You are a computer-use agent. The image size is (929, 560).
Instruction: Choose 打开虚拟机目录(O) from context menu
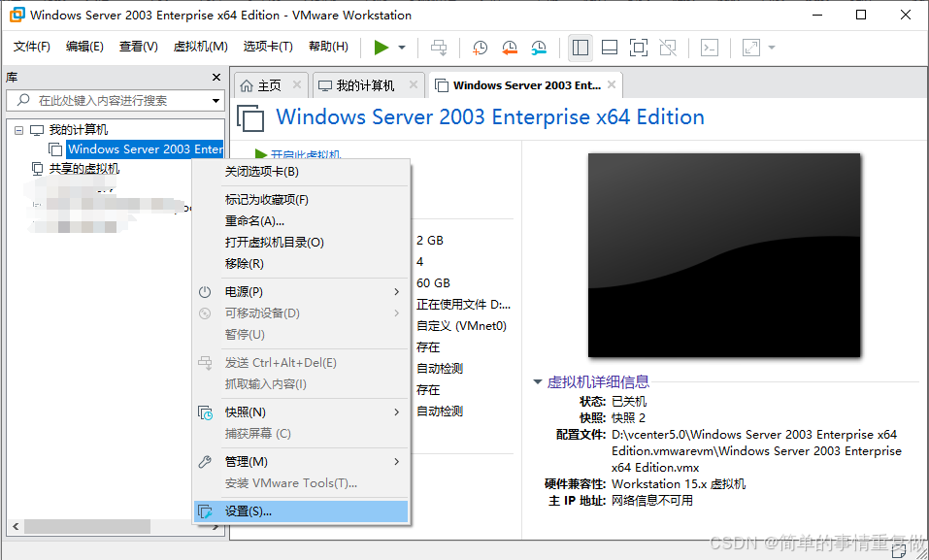[301, 243]
